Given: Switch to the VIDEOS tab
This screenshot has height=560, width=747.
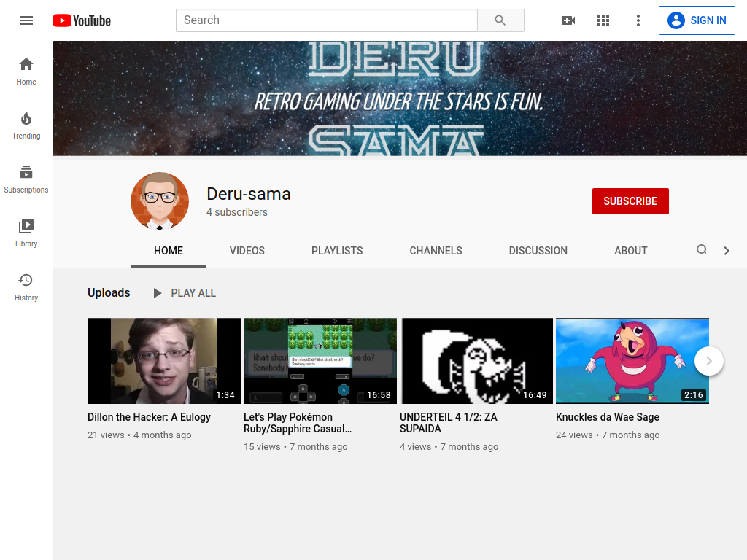Looking at the screenshot, I should 247,251.
